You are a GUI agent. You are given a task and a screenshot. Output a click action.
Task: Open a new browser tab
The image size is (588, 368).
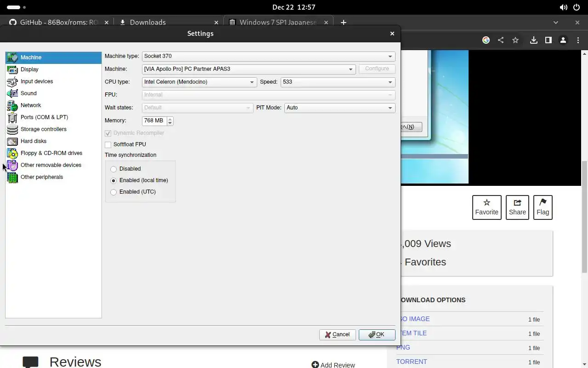343,22
